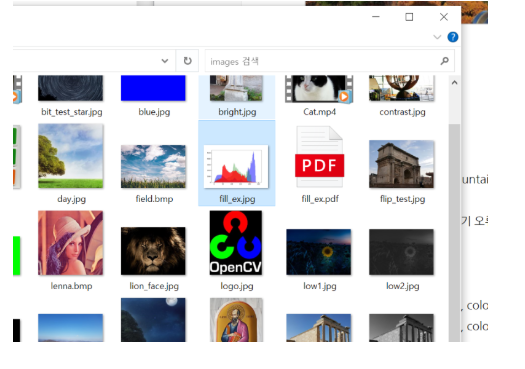
Task: Open the address bar history dropdown
Action: [165, 61]
